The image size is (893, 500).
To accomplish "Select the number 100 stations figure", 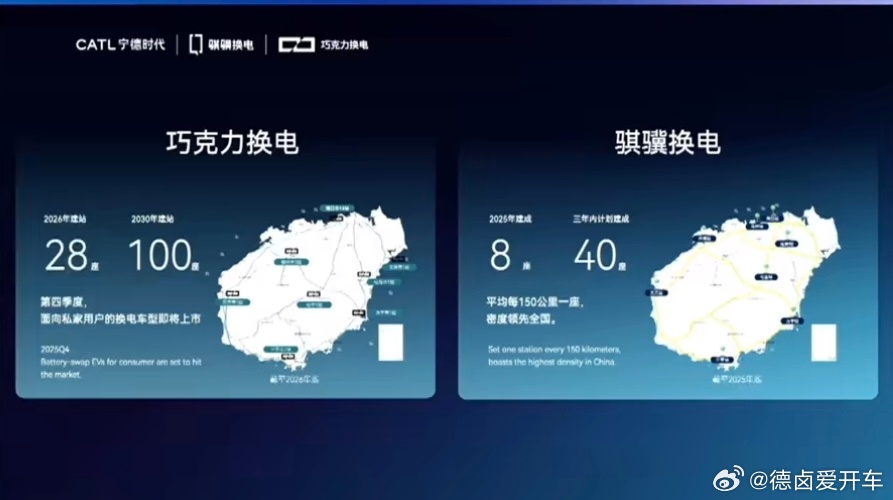I will click(x=160, y=255).
